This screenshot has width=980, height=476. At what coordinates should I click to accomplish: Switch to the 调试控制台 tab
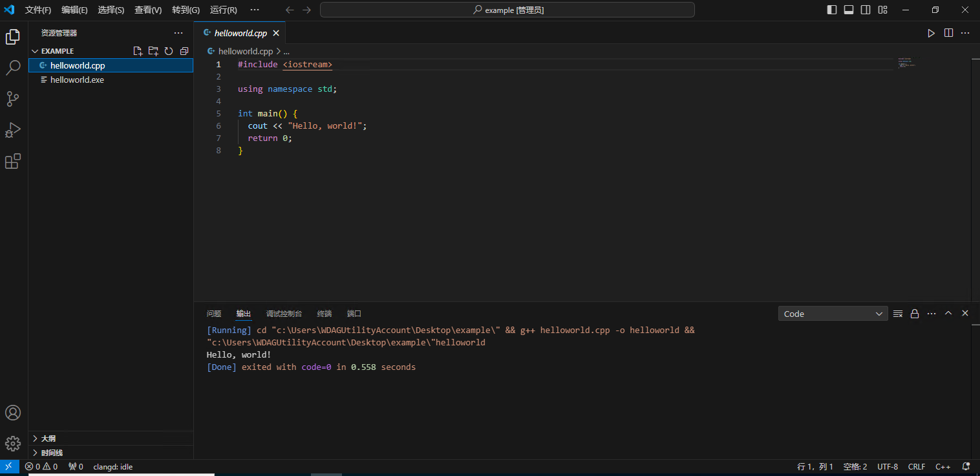tap(284, 314)
